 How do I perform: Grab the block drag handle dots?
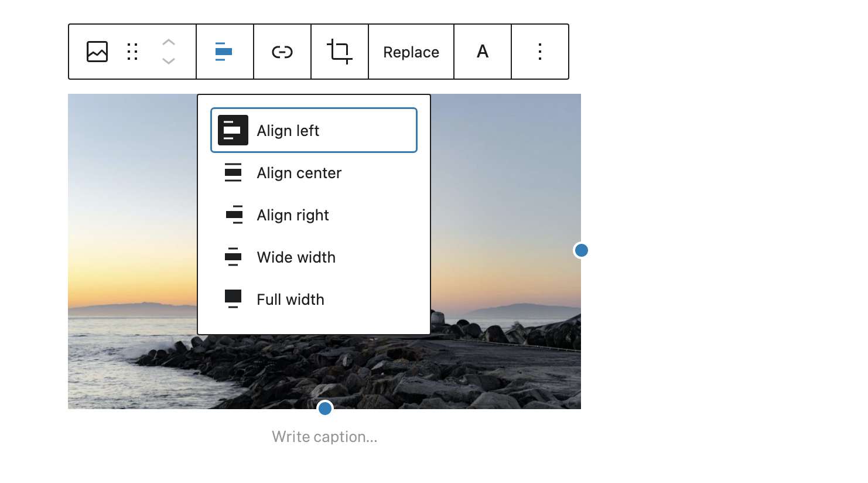(x=132, y=52)
